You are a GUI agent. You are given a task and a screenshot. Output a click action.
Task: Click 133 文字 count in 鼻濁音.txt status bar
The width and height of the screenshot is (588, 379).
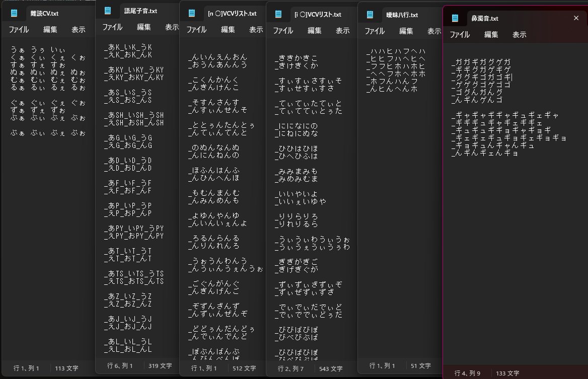[x=507, y=373]
